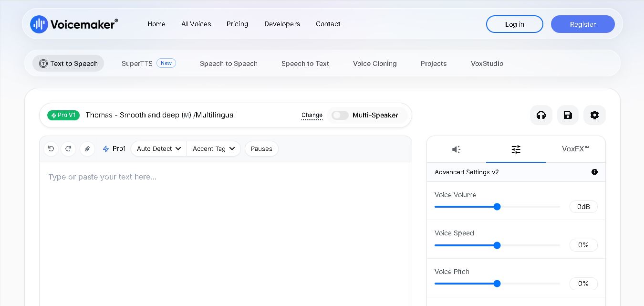Click the Pauses button
The image size is (644, 306).
click(x=261, y=149)
